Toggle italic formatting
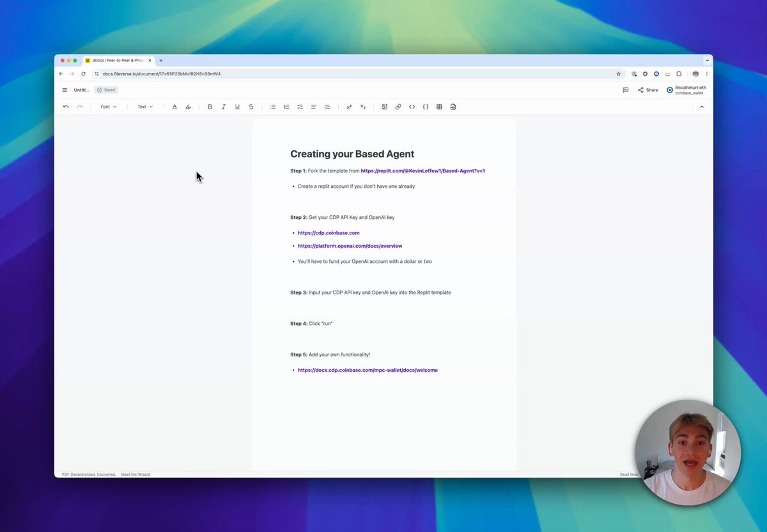Image resolution: width=767 pixels, height=532 pixels. point(224,107)
